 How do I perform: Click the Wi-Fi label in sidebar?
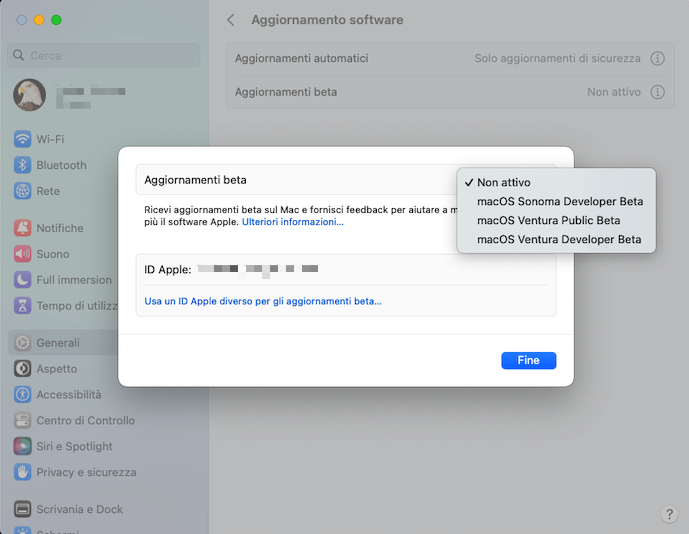pyautogui.click(x=50, y=139)
